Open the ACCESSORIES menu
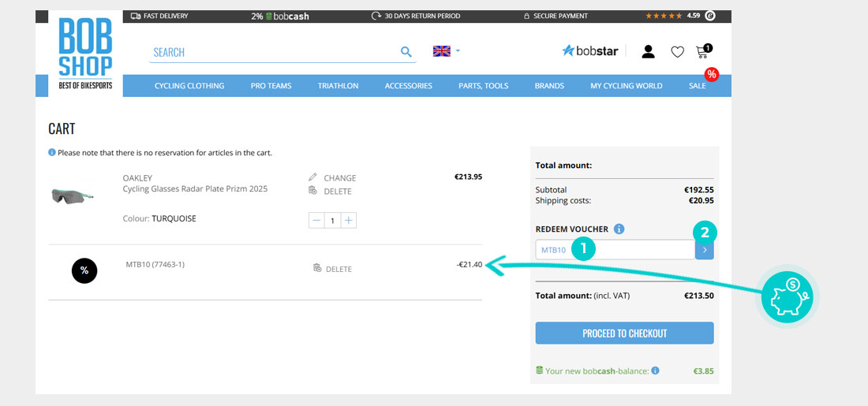This screenshot has width=868, height=406. pos(409,86)
